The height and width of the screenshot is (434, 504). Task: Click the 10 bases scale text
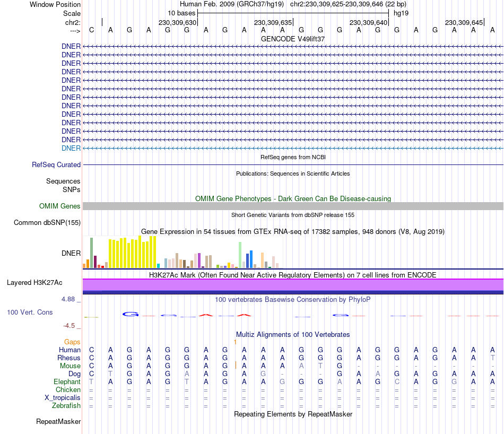181,13
